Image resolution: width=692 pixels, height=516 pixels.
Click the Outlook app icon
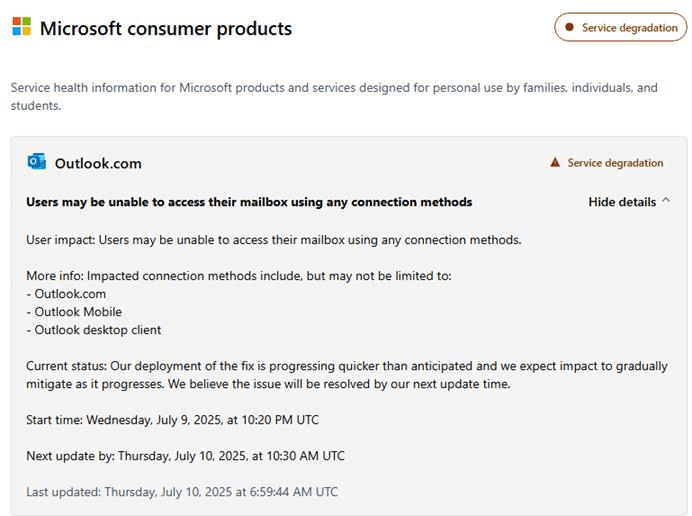pyautogui.click(x=37, y=162)
